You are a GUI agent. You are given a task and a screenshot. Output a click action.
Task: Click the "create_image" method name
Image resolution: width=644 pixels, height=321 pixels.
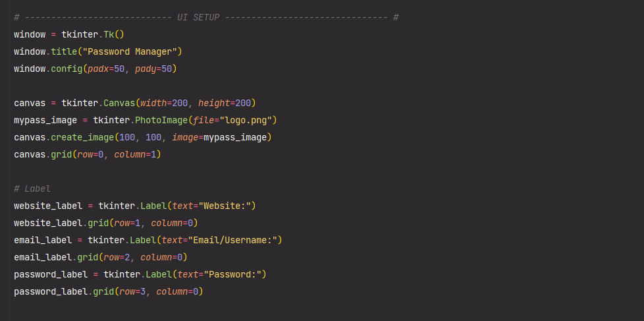(x=82, y=137)
